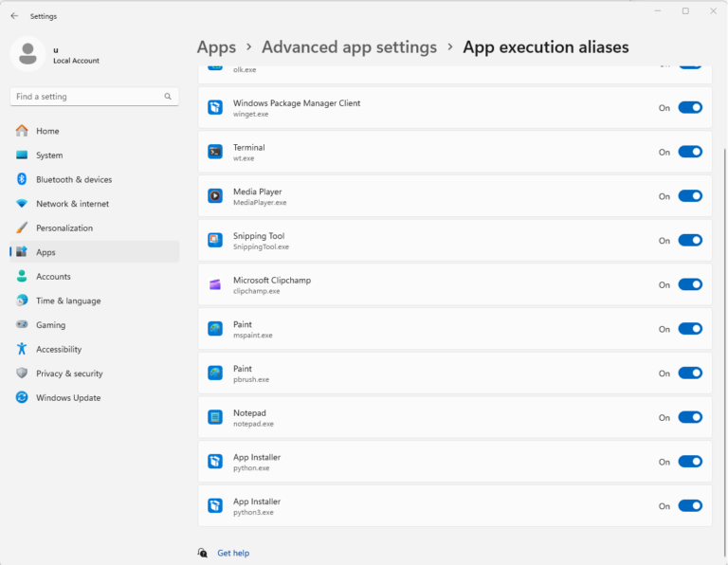Image resolution: width=728 pixels, height=565 pixels.
Task: Click the Microsoft Clipchamp icon
Action: pyautogui.click(x=215, y=284)
